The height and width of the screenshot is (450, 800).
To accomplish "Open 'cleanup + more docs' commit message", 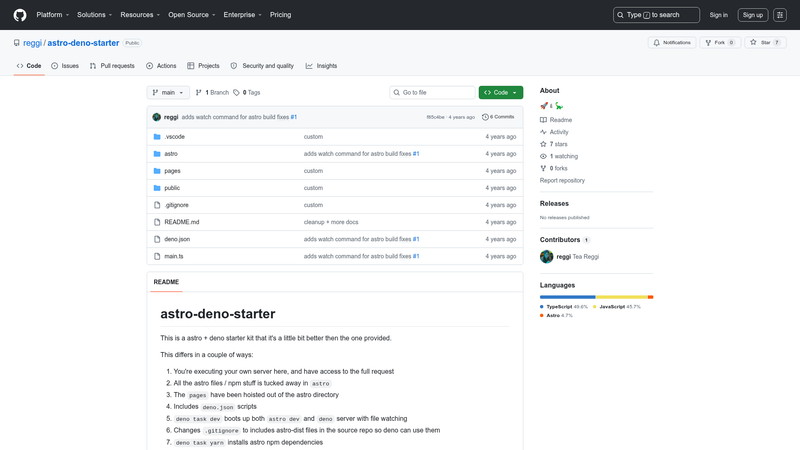I will coord(331,222).
